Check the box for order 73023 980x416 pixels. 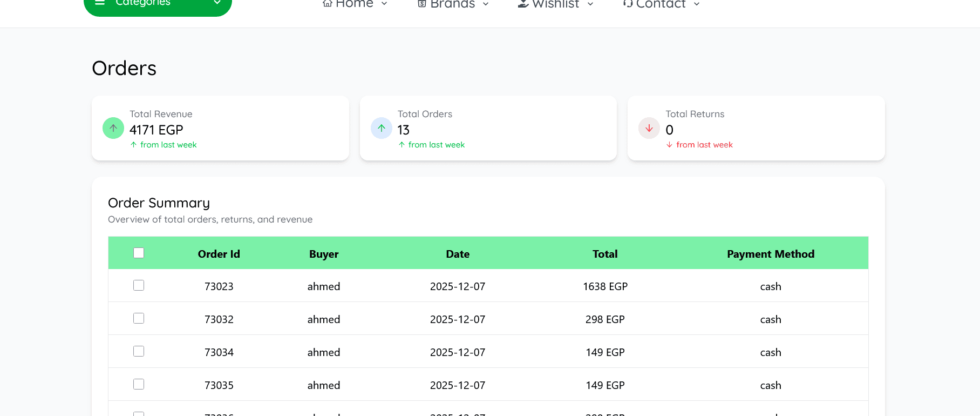[139, 285]
